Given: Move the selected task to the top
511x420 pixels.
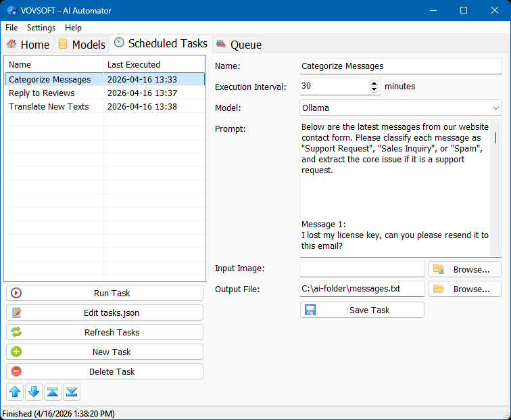Looking at the screenshot, I should point(53,392).
